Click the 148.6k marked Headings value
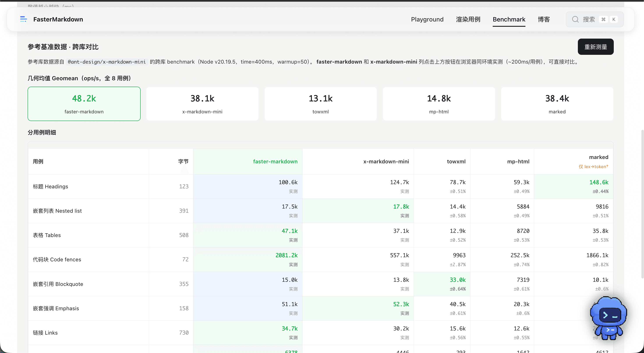Screen dimensions: 644x353 coord(599,182)
